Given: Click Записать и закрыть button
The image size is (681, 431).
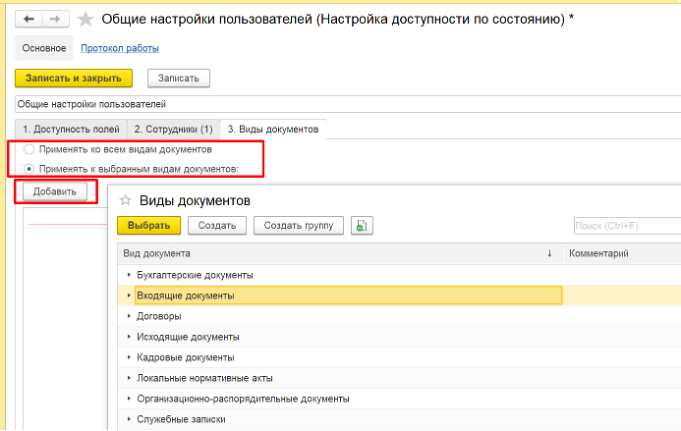Looking at the screenshot, I should 74,78.
